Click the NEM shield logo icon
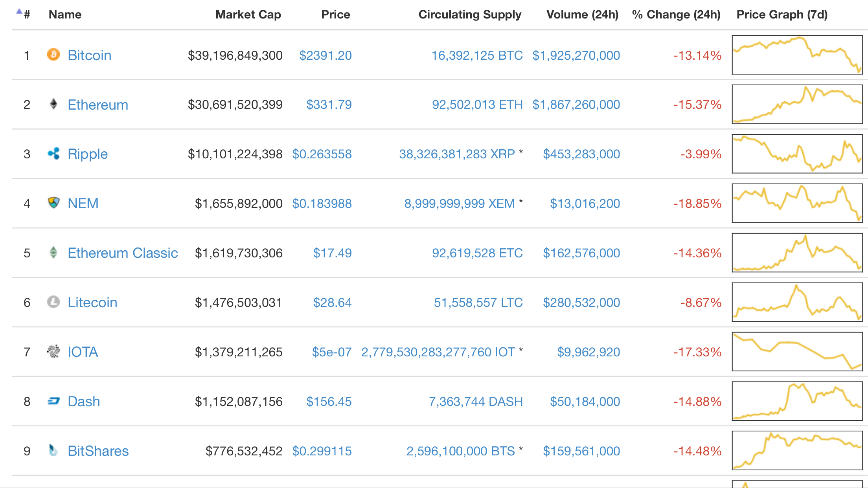The height and width of the screenshot is (488, 868). [x=53, y=203]
